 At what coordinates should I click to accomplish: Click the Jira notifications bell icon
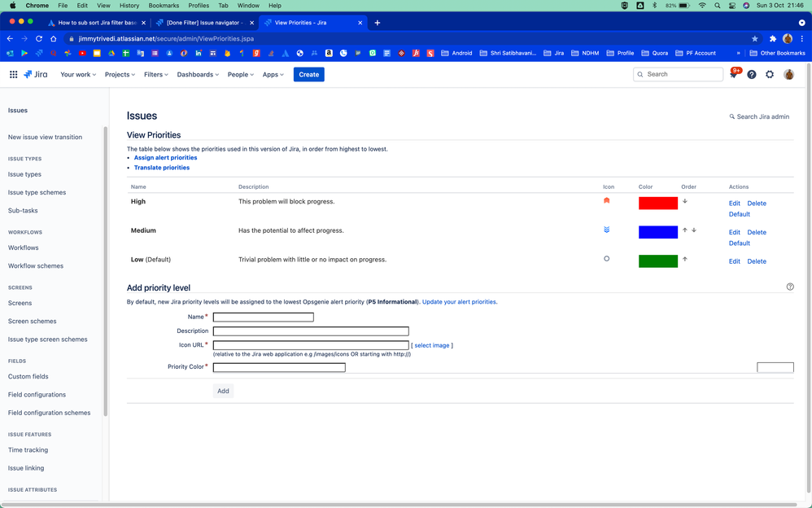point(734,74)
